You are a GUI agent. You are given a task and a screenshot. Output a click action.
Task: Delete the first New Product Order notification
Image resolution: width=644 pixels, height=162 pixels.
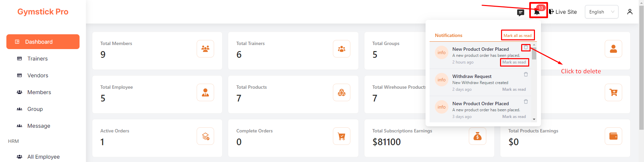click(526, 47)
